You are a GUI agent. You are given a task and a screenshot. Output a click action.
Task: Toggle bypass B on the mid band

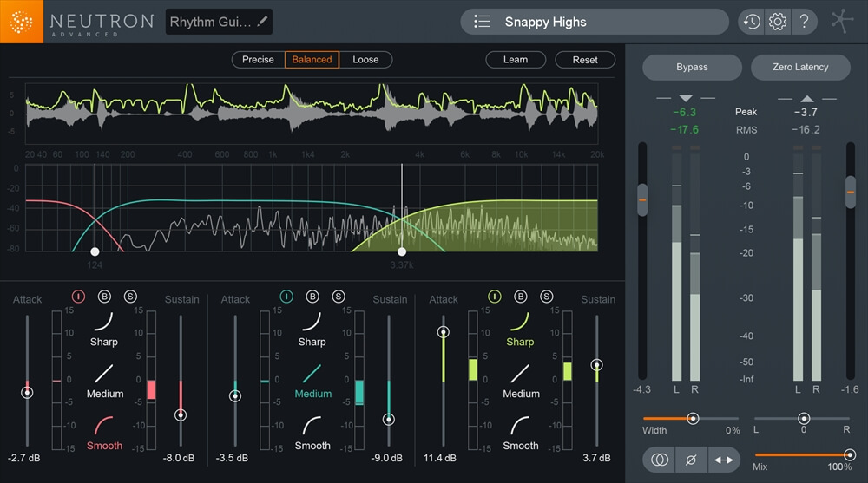pos(312,297)
